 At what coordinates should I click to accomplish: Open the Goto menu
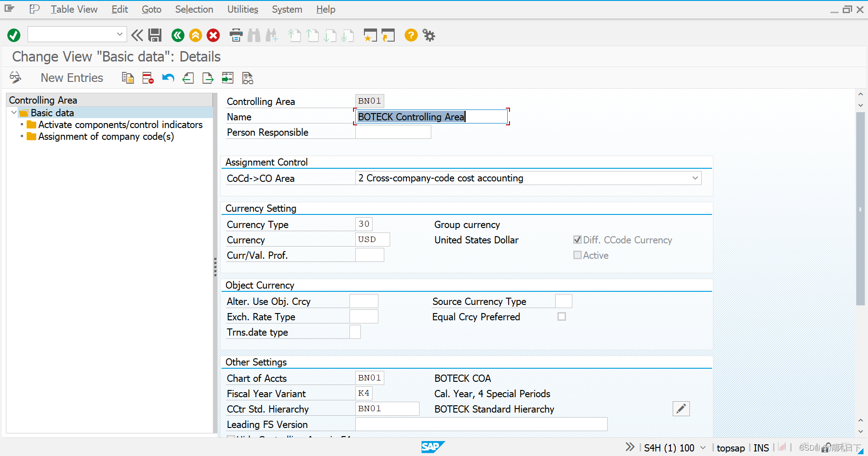click(x=151, y=9)
